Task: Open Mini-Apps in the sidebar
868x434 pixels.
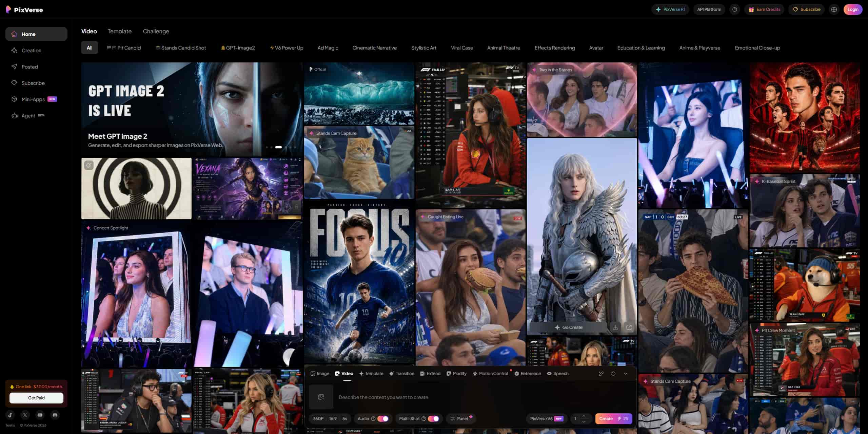Action: coord(36,99)
